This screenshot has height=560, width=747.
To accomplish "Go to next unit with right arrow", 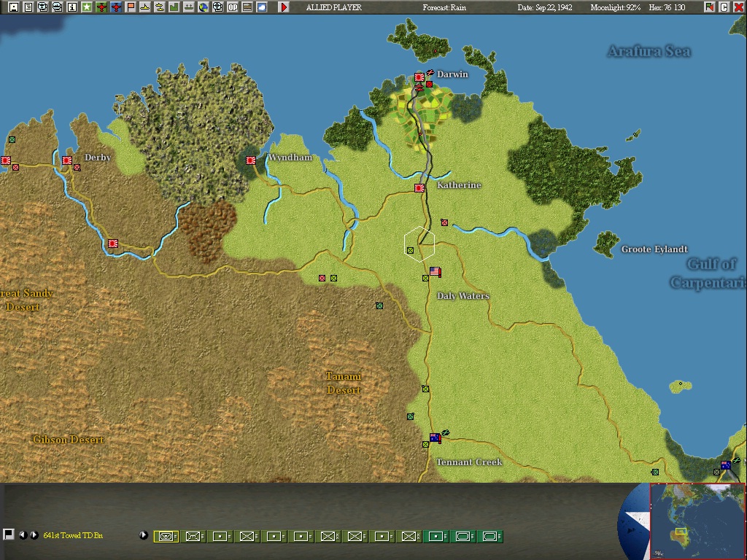I will (x=34, y=534).
